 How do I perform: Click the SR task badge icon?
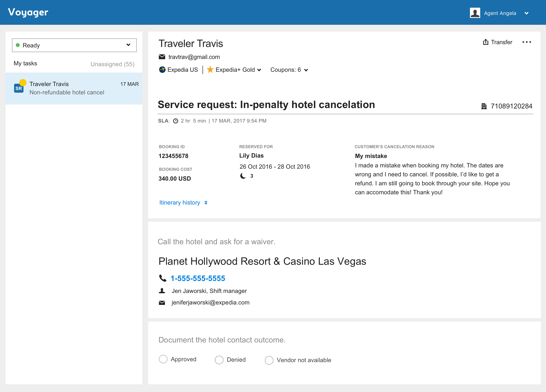tap(19, 88)
